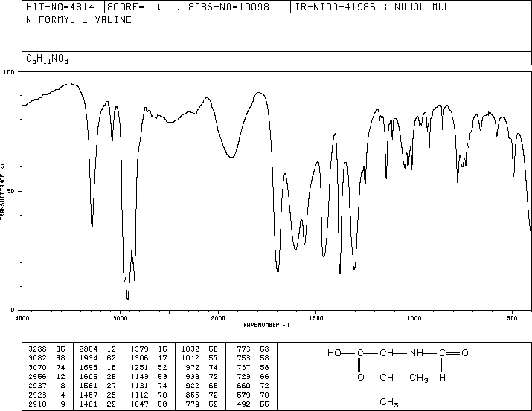Viewport: 532px width, 411px height.
Task: Click the peak table value 779
Action: point(193,404)
